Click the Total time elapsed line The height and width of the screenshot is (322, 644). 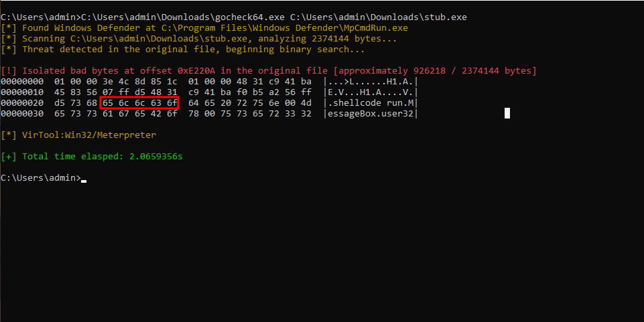click(103, 157)
